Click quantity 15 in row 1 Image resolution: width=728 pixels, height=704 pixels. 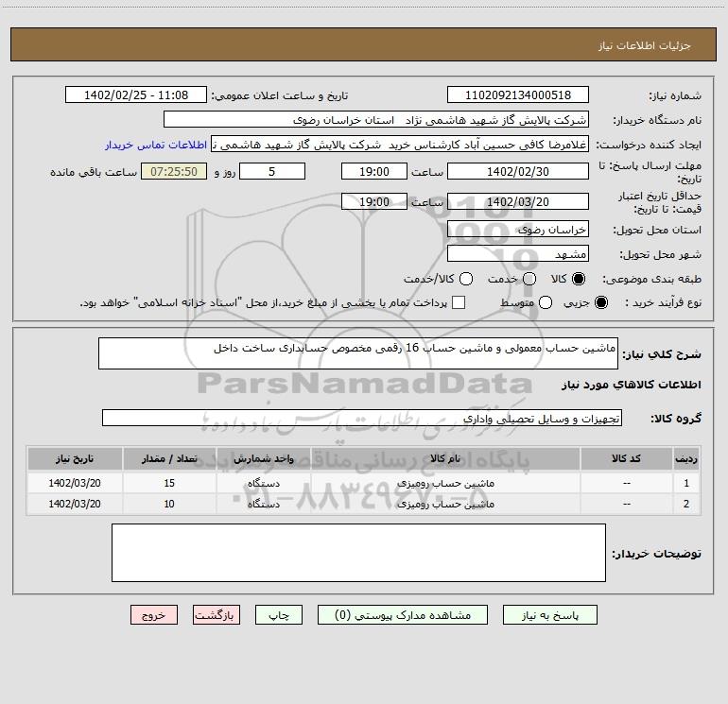pyautogui.click(x=169, y=483)
